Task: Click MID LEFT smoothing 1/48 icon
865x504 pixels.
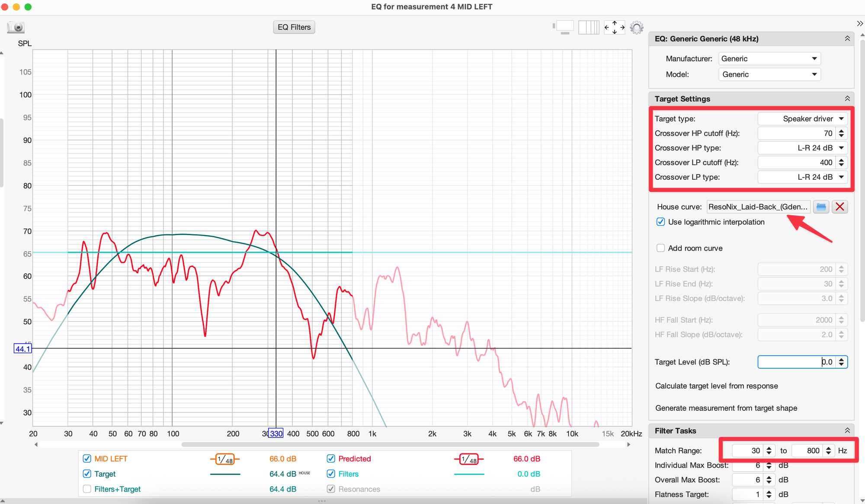Action: click(x=225, y=459)
